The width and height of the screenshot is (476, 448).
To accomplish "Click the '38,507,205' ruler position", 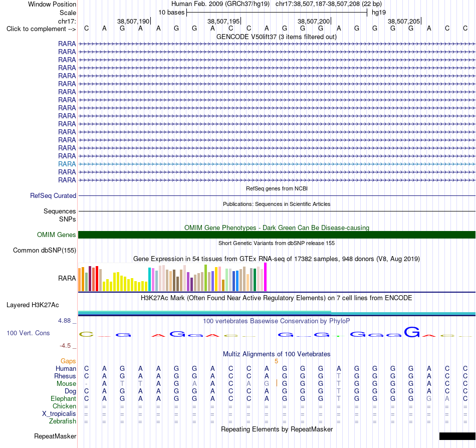I will point(404,21).
